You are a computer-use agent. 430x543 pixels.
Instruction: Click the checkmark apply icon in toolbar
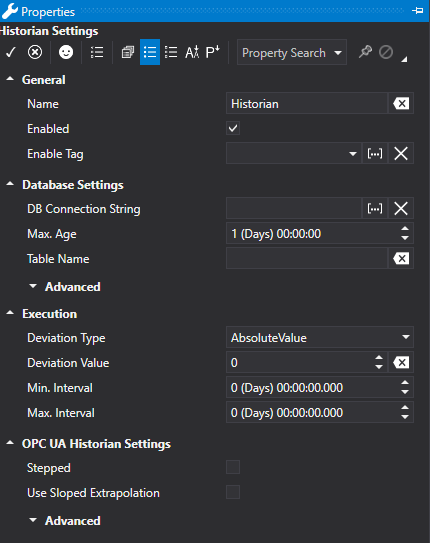11,52
